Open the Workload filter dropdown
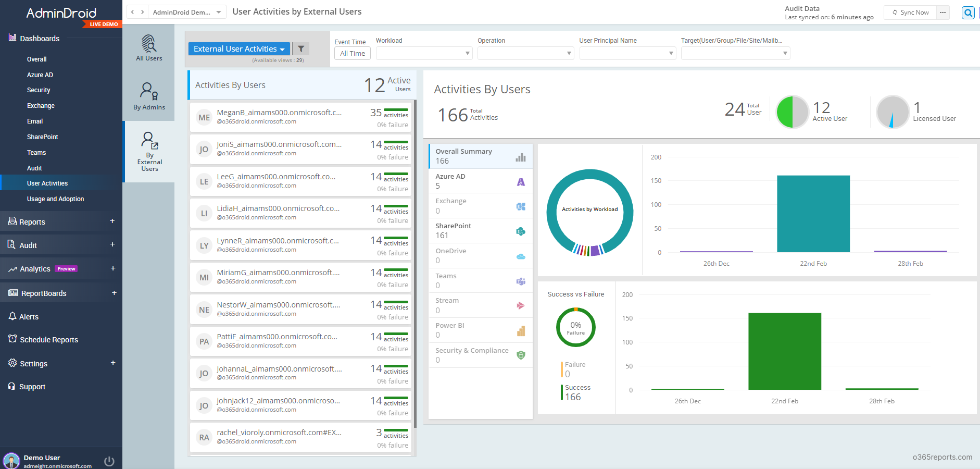The height and width of the screenshot is (469, 980). [424, 53]
